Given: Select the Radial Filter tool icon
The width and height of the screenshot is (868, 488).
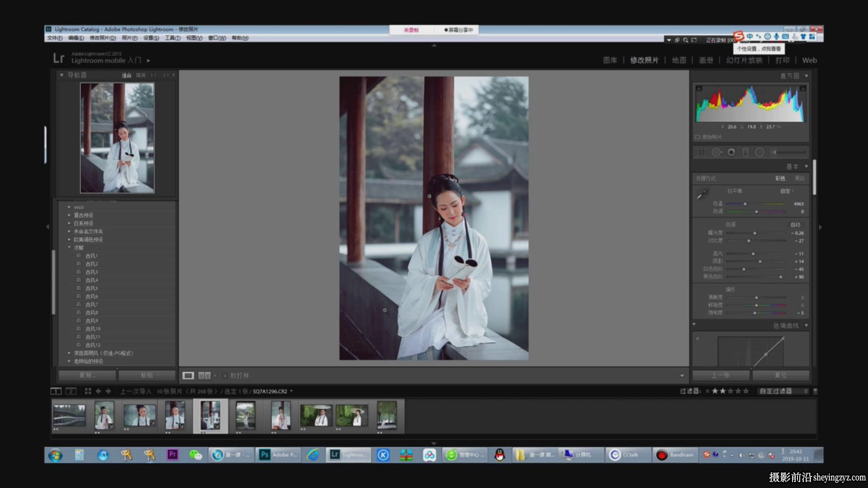Looking at the screenshot, I should point(759,153).
